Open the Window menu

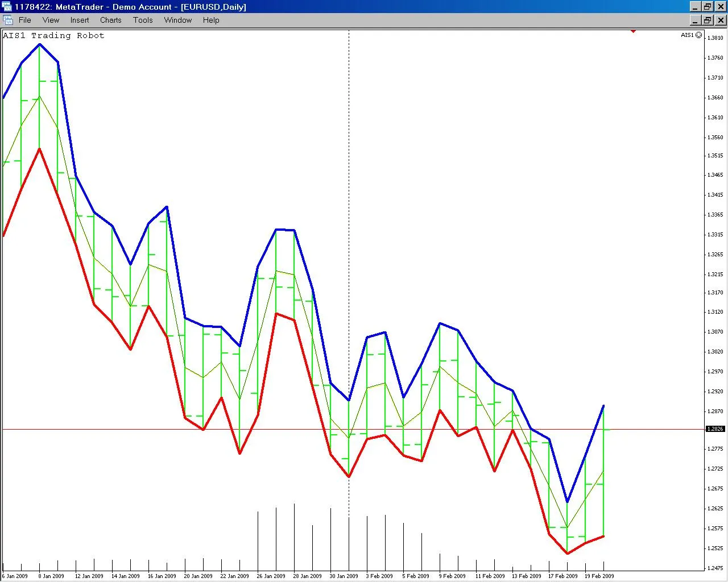[x=177, y=20]
